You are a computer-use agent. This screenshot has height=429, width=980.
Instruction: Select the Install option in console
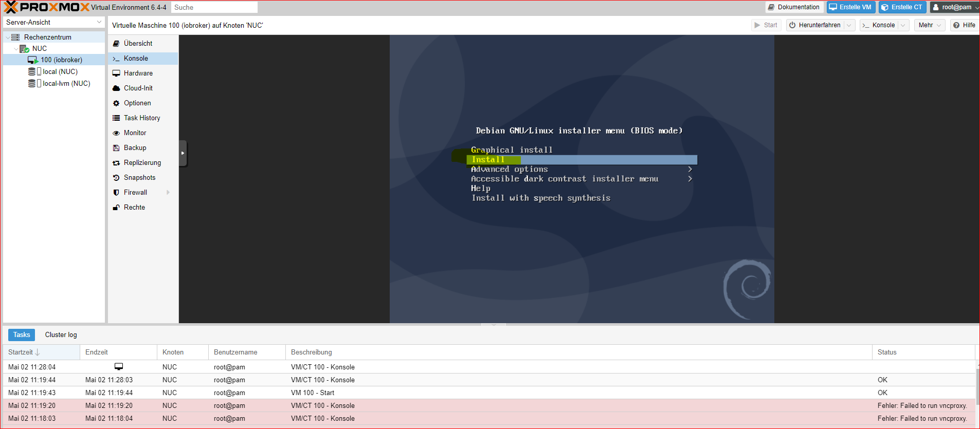pyautogui.click(x=582, y=160)
